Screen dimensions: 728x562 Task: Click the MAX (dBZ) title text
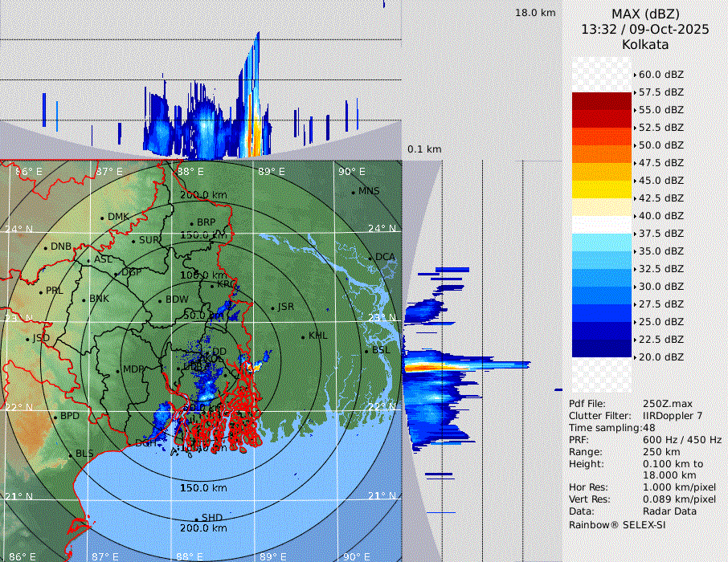645,14
